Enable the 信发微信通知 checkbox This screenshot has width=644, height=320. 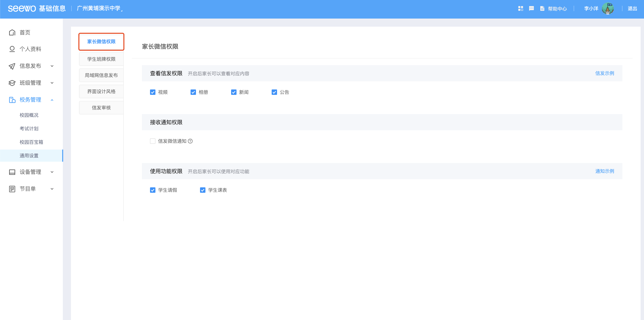click(153, 141)
